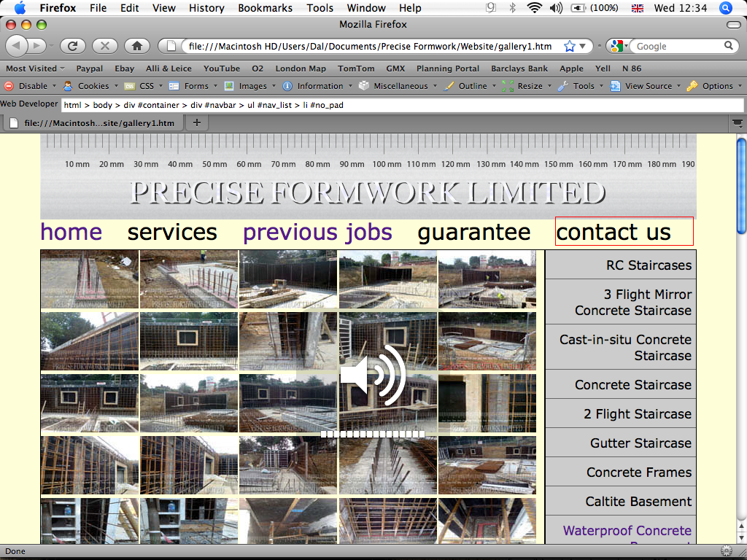Open the Apple menu
The image size is (747, 560).
click(x=20, y=8)
